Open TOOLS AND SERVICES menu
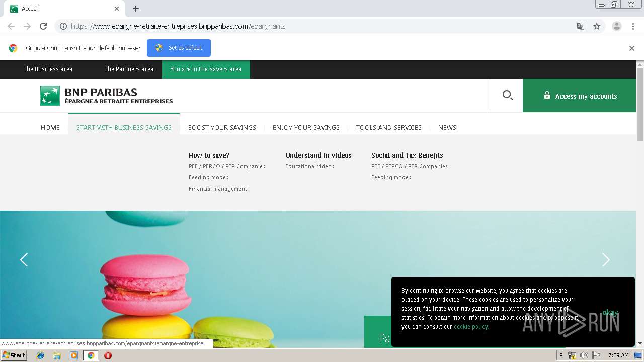The width and height of the screenshot is (644, 362). click(x=389, y=127)
